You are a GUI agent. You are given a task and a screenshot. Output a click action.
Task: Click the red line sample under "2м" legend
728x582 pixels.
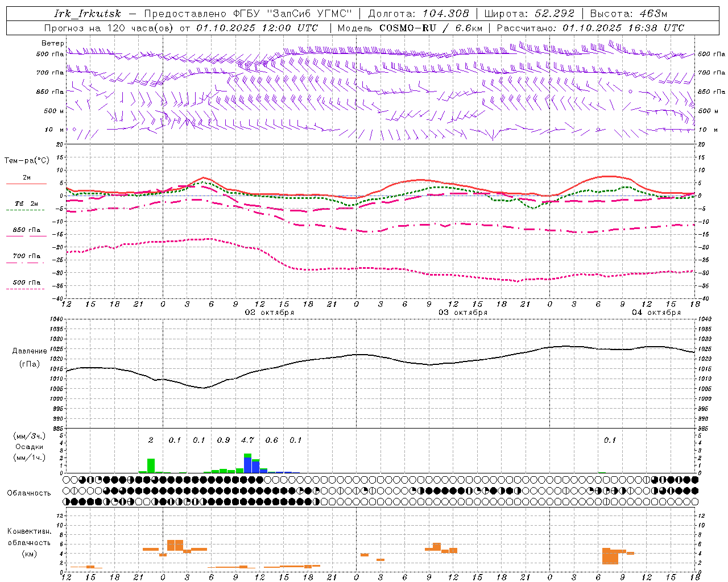coord(26,184)
